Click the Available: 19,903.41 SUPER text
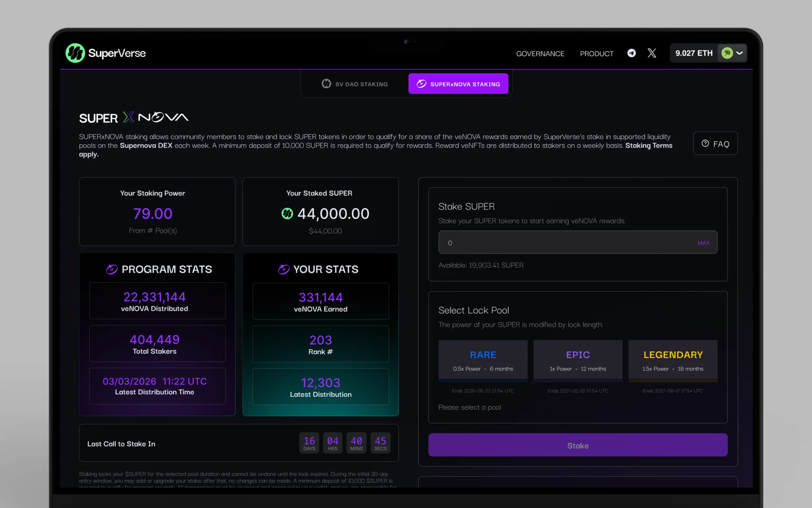 pyautogui.click(x=481, y=265)
